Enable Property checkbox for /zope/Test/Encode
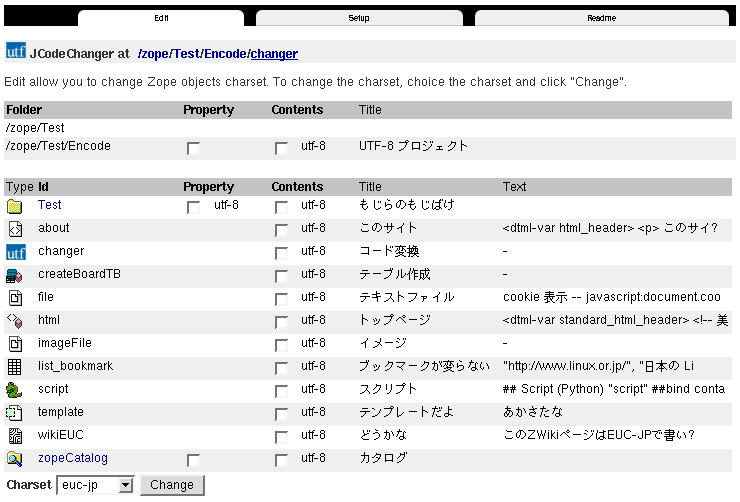Viewport: 740px width, 502px height. click(x=193, y=148)
